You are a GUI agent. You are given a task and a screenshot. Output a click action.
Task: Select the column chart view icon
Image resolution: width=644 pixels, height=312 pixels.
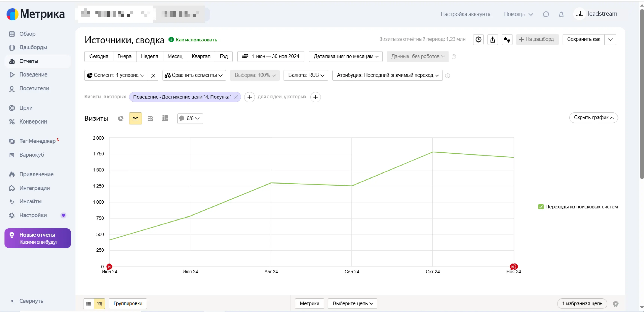[x=165, y=118]
